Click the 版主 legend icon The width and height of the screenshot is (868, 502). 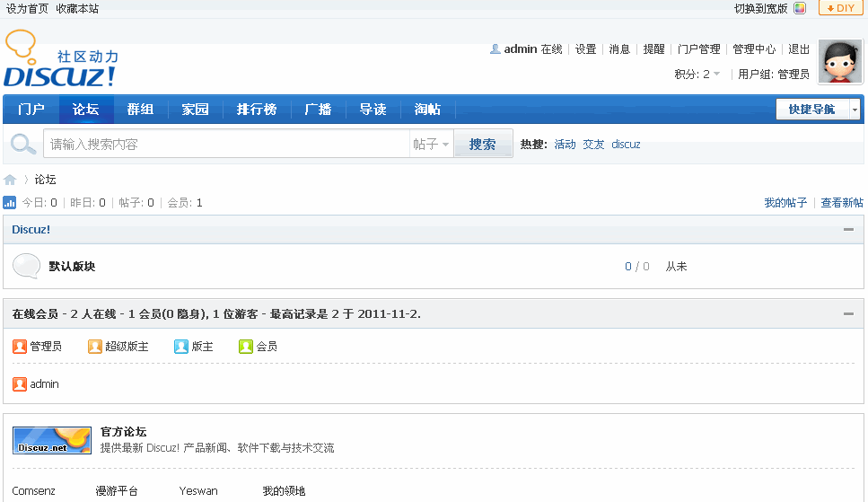click(x=181, y=347)
